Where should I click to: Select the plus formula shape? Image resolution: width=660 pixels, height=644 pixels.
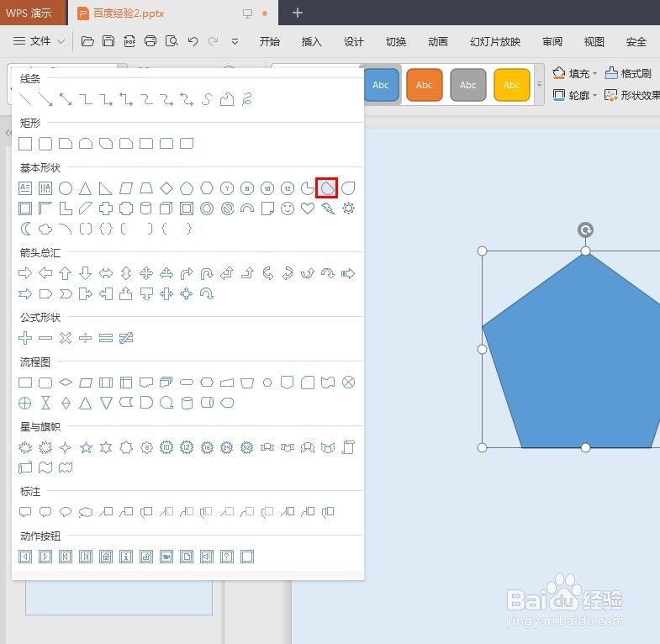click(25, 338)
